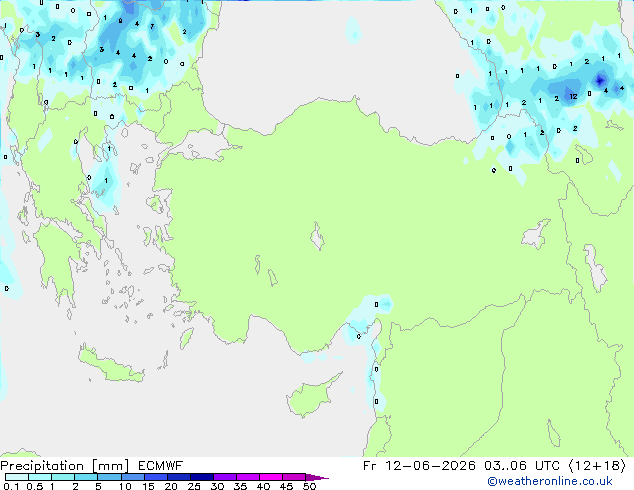Viewport: 634px width, 490px height.
Task: Click the over-50 arrow tip of legend
Action: 317,477
